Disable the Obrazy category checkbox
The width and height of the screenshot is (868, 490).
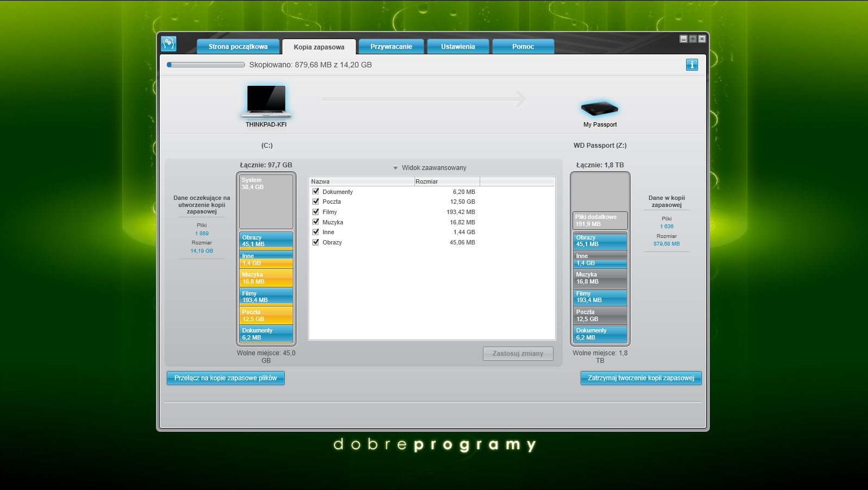tap(316, 242)
